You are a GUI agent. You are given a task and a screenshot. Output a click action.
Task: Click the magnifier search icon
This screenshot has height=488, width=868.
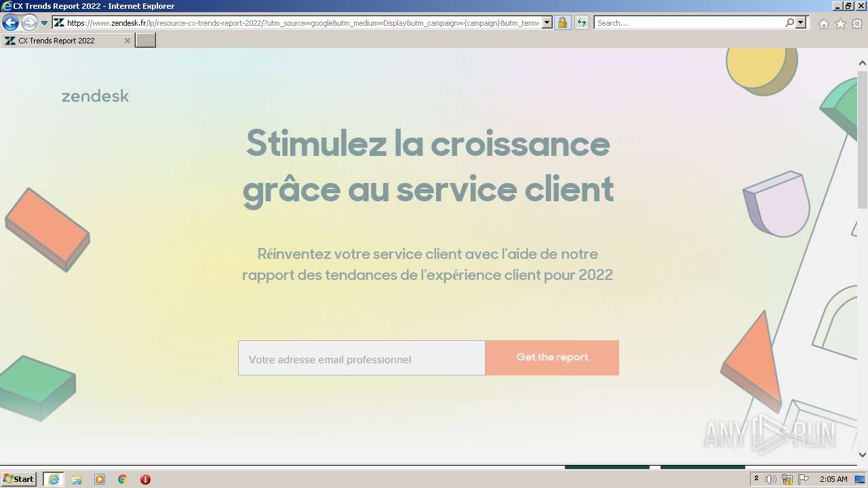789,22
